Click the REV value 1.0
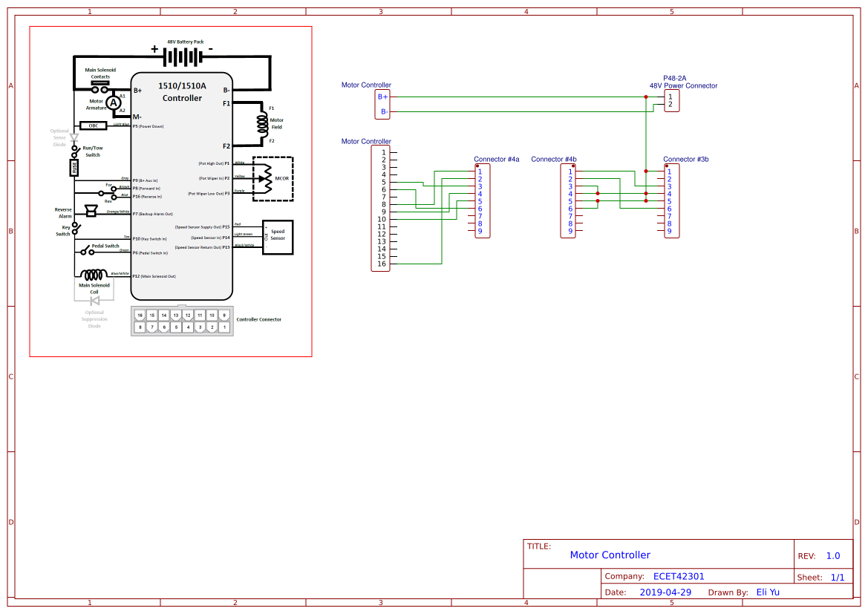 coord(833,556)
